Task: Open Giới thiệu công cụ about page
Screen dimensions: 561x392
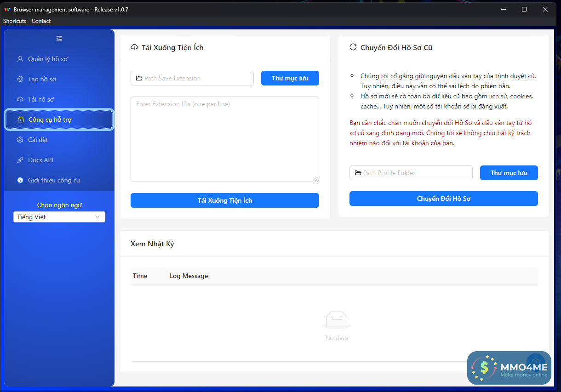Action: coord(59,180)
